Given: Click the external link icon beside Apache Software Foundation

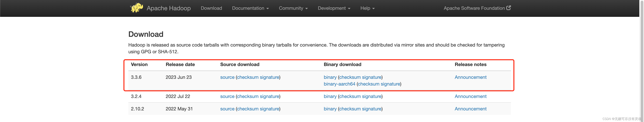Looking at the screenshot, I should click(x=508, y=8).
